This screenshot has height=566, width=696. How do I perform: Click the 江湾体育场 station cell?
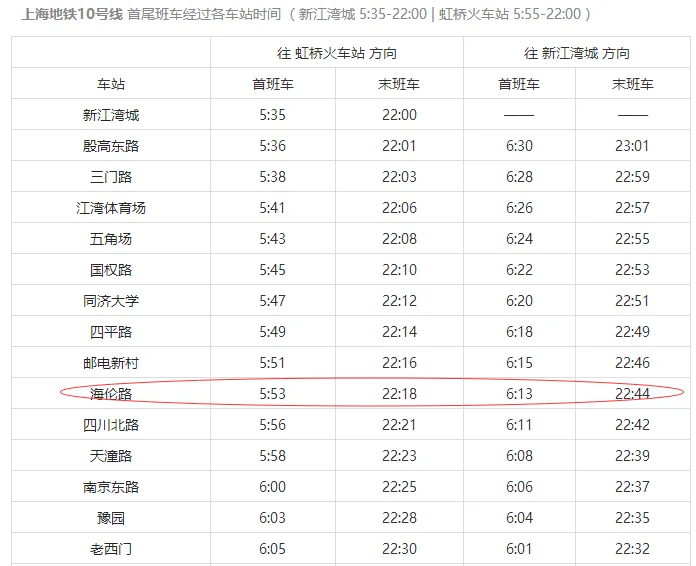(x=111, y=208)
